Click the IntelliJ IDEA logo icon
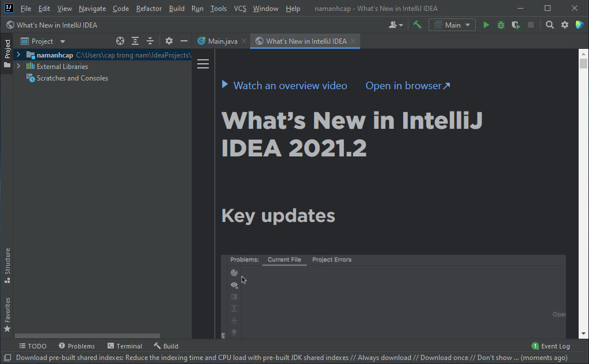 coord(9,8)
